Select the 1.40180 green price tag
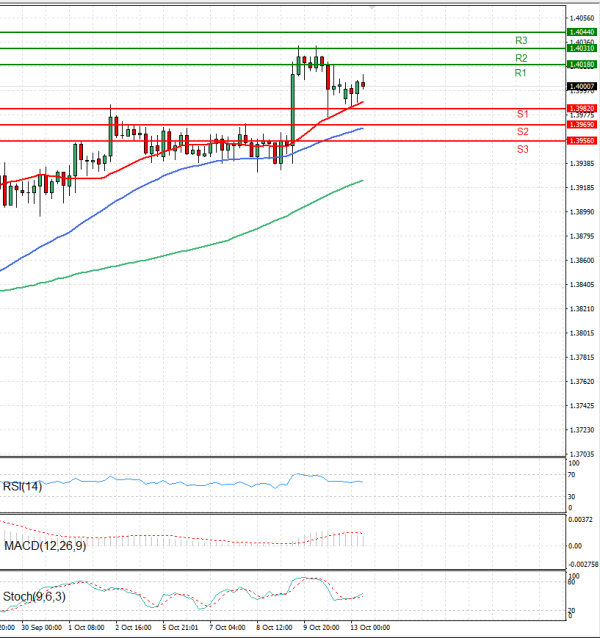This screenshot has height=638, width=600. click(581, 65)
